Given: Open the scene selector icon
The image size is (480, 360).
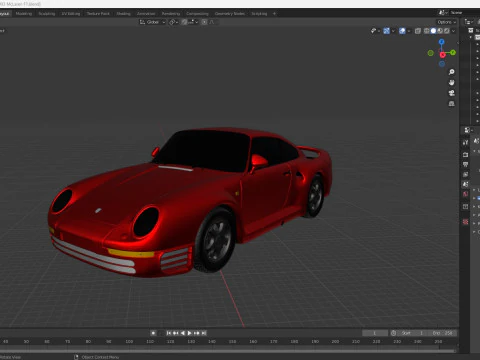Looking at the screenshot, I should [443, 13].
